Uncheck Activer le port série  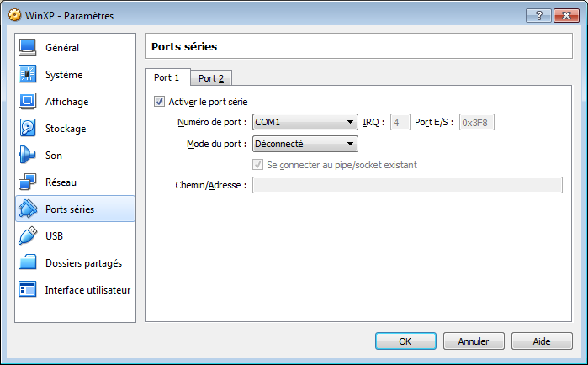pos(160,102)
